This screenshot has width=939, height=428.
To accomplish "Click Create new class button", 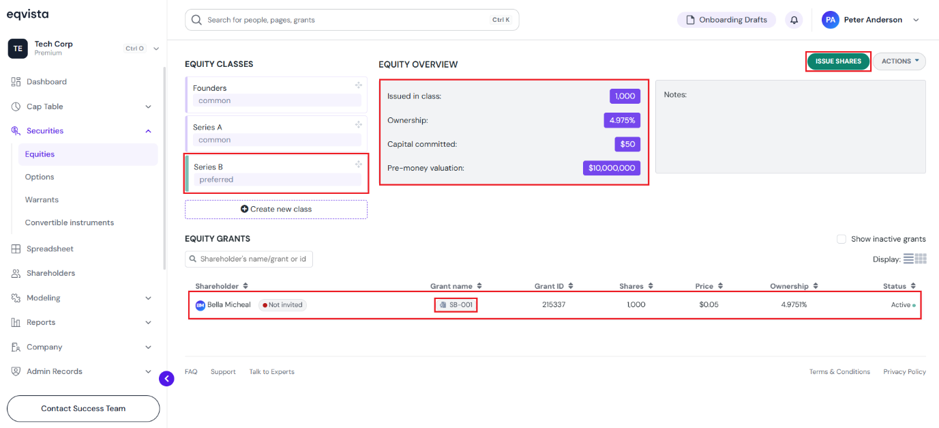I will tap(276, 210).
